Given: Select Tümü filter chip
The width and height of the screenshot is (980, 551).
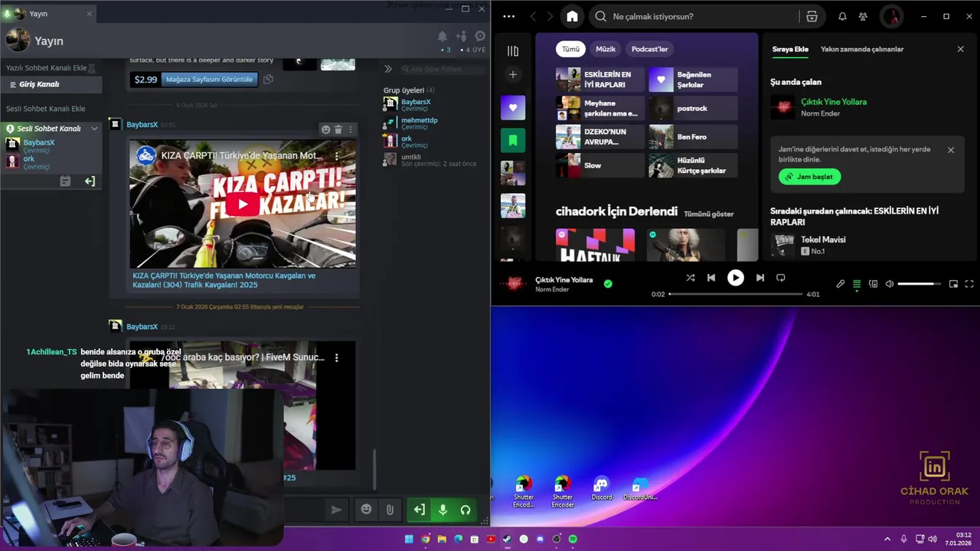Looking at the screenshot, I should [x=571, y=49].
